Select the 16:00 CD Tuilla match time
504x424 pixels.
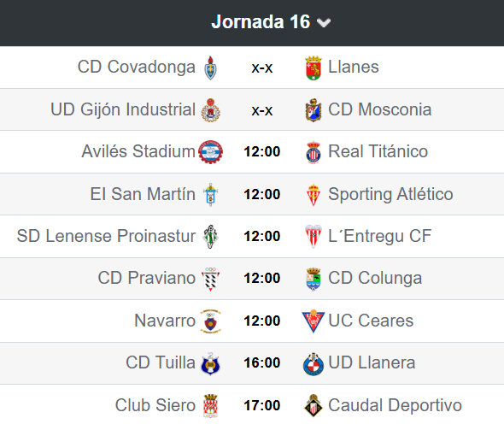262,362
